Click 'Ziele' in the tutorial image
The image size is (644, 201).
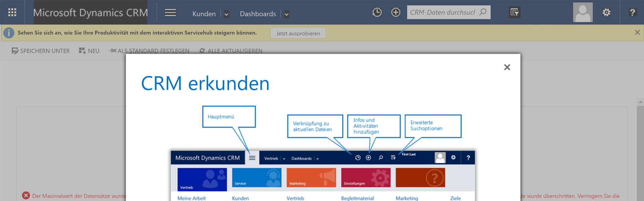click(x=455, y=198)
